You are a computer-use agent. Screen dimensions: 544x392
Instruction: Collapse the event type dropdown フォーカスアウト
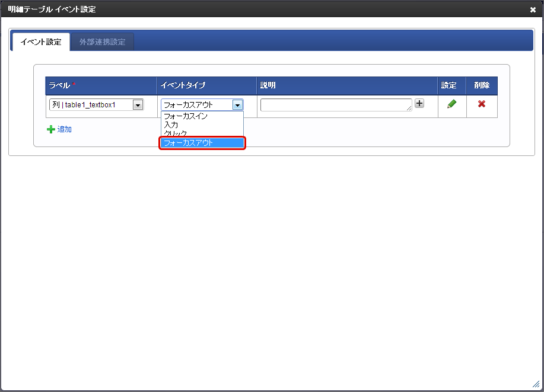(202, 105)
